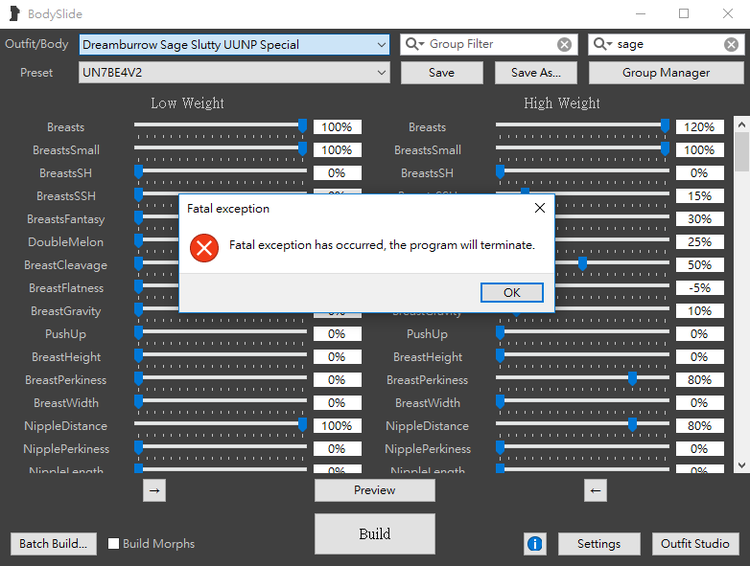Click Low Weight NippleDistance 100% value field

[x=337, y=425]
